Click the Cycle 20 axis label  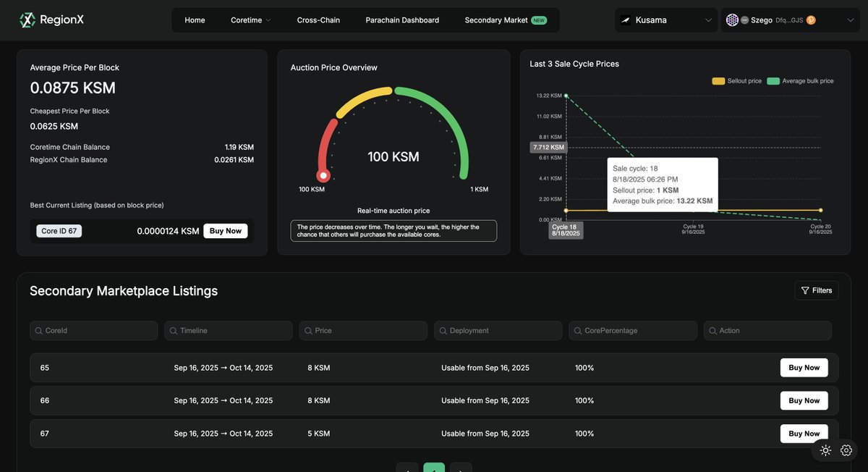(x=820, y=230)
